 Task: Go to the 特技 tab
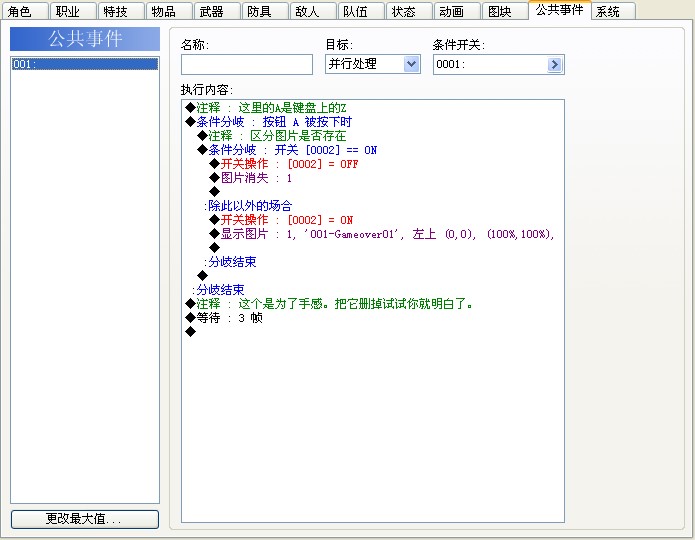[x=121, y=11]
